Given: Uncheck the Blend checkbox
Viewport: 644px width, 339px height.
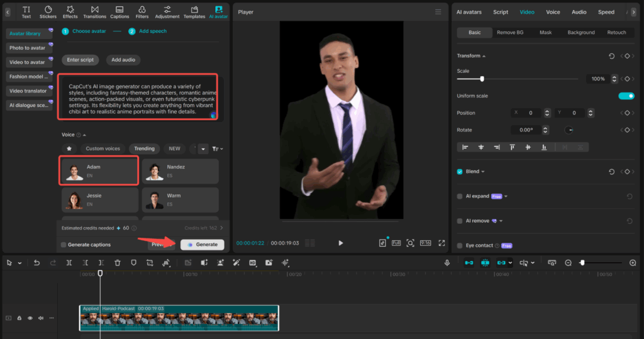Looking at the screenshot, I should 460,172.
